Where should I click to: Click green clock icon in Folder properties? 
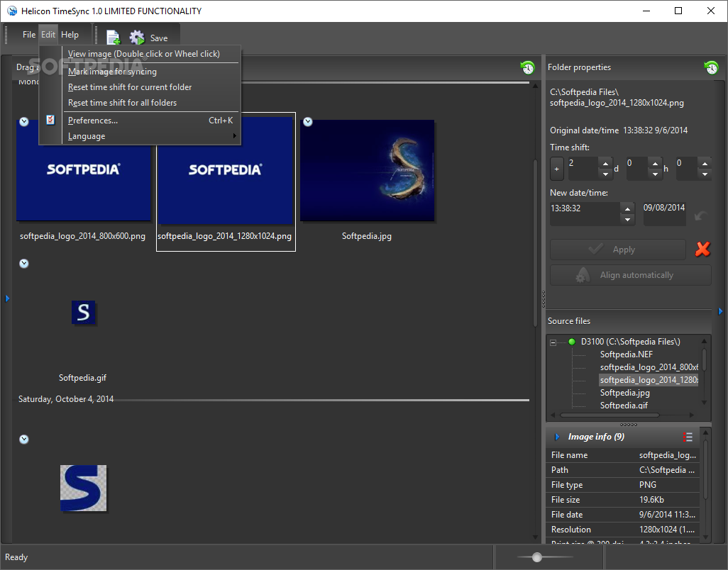[711, 68]
